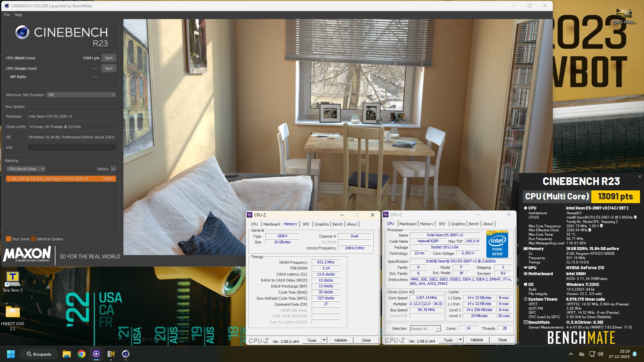The image size is (644, 362).
Task: Start the CPU Multi Core test
Action: pos(109,58)
